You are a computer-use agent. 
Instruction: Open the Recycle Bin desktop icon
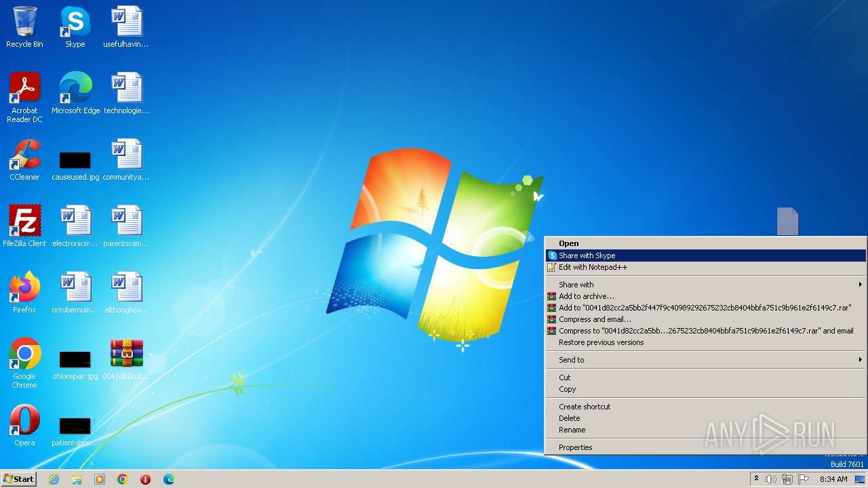pyautogui.click(x=24, y=27)
